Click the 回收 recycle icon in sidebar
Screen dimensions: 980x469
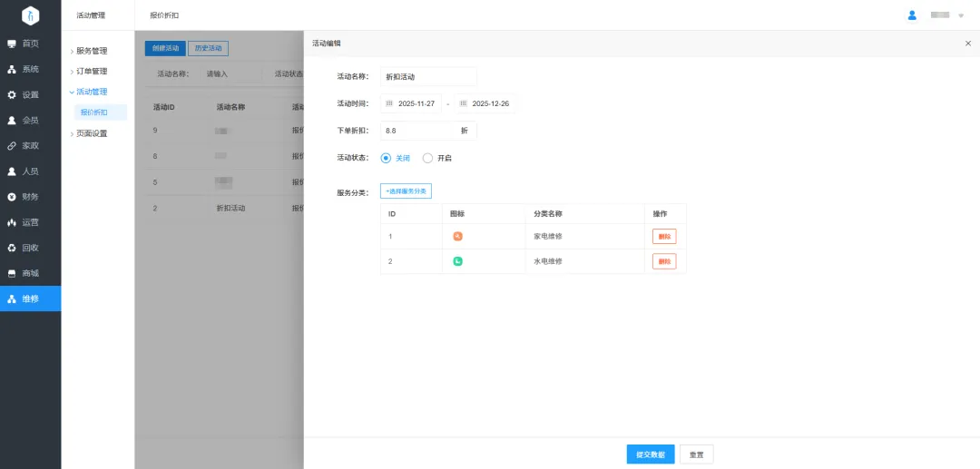(x=12, y=248)
